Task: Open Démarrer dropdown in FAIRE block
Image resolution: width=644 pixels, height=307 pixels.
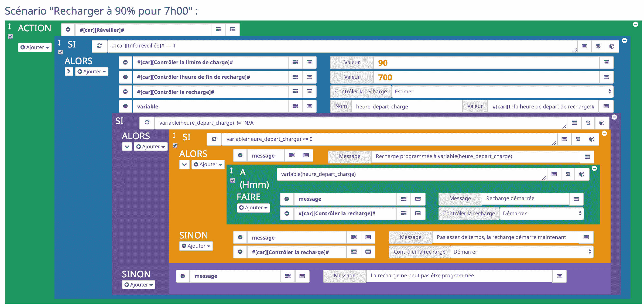Action: (542, 213)
